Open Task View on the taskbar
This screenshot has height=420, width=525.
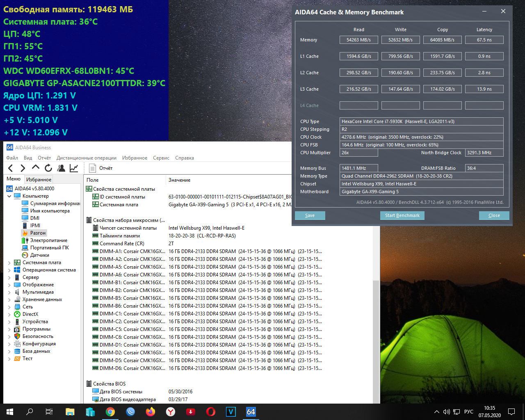tap(49, 412)
